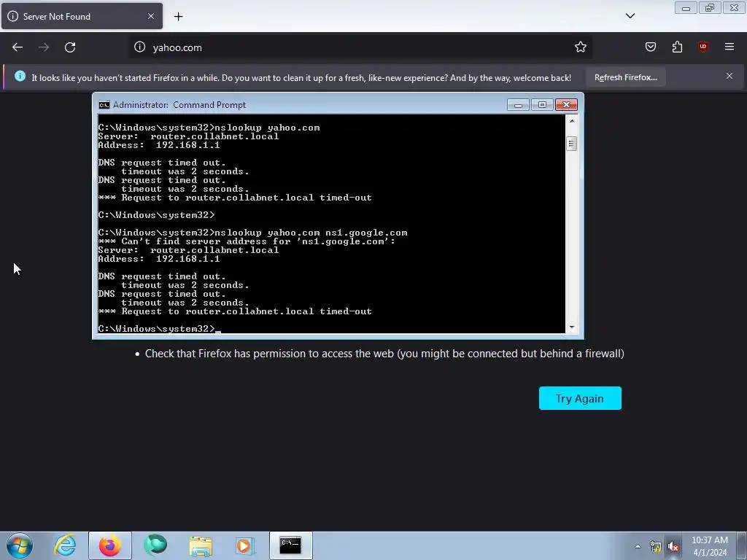Click the Command Prompt scrollbar thumb
The height and width of the screenshot is (560, 747).
(x=572, y=144)
